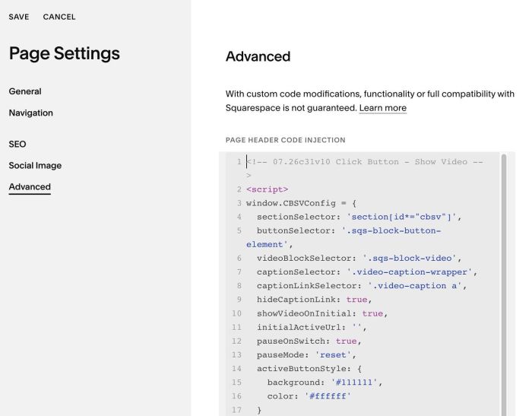The width and height of the screenshot is (532, 416).
Task: Select the Advanced tab
Action: (x=30, y=187)
